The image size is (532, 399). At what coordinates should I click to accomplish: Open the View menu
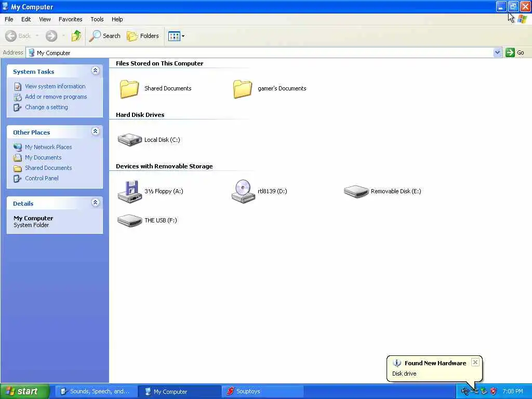45,19
